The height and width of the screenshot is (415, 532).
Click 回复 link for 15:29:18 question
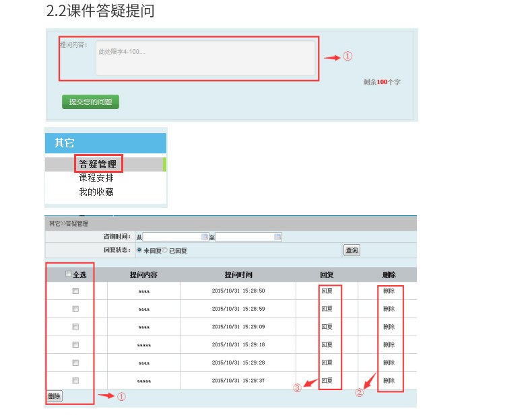coord(327,345)
